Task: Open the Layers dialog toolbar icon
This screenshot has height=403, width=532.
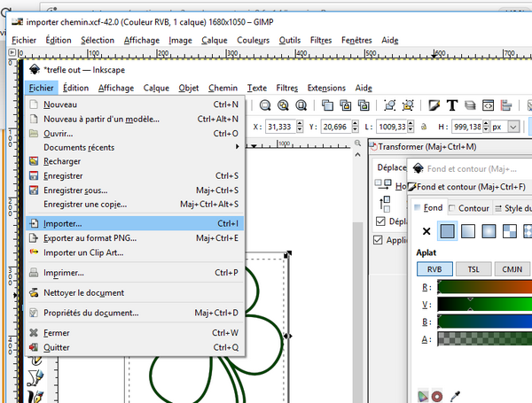Action: pos(470,105)
